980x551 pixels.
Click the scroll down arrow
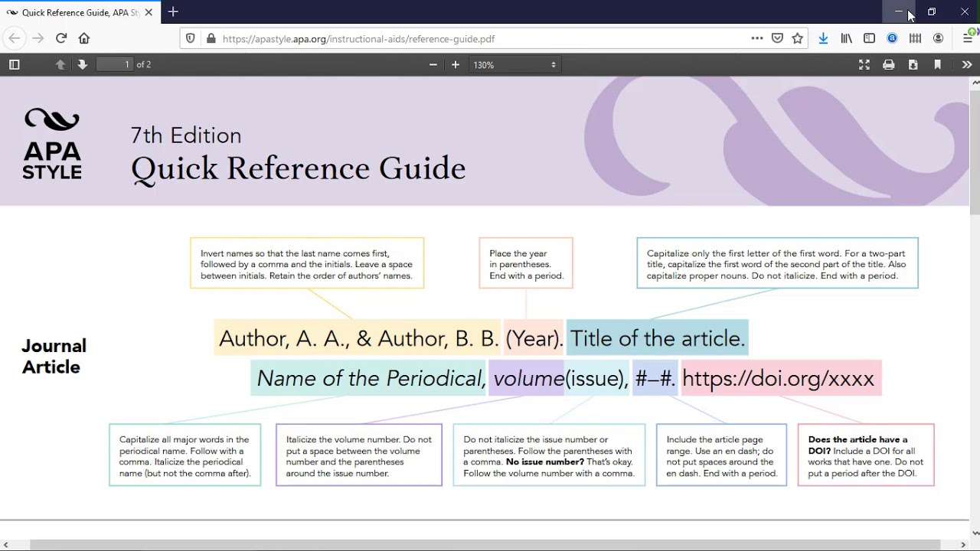[975, 533]
